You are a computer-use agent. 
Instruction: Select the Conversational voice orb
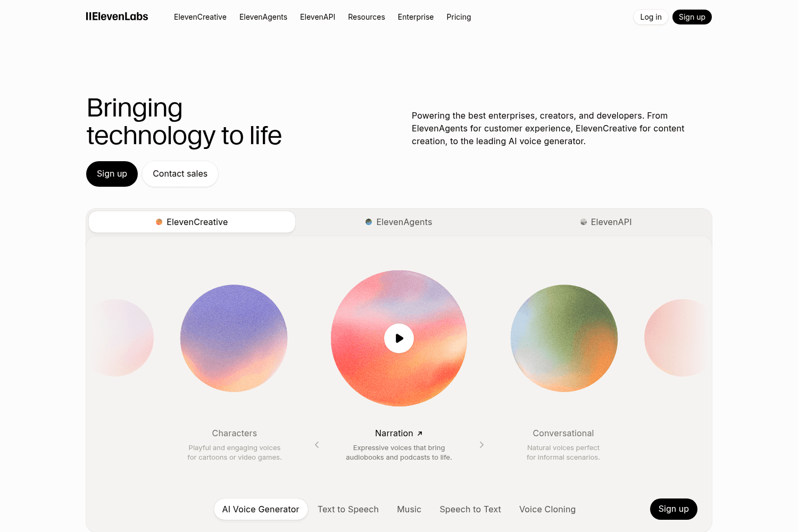coord(564,338)
